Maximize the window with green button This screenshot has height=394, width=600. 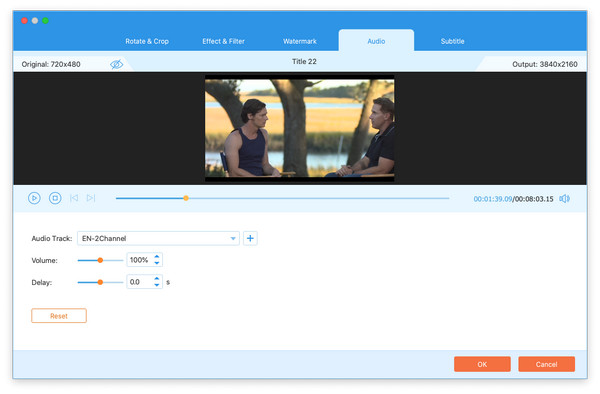46,21
